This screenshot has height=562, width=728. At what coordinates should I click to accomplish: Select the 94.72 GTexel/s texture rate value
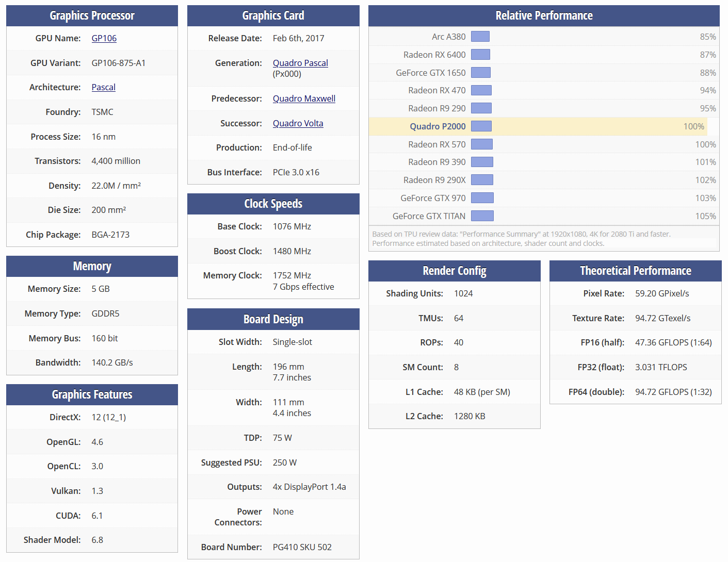(x=662, y=318)
